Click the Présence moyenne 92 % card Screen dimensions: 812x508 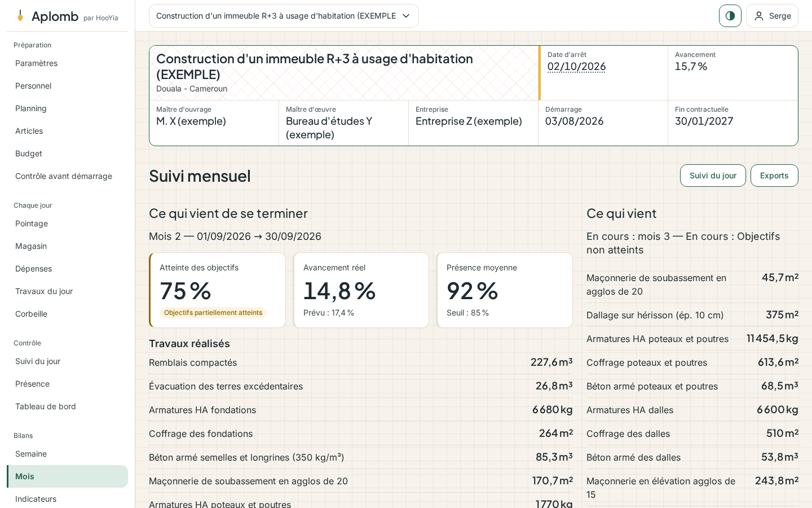505,290
